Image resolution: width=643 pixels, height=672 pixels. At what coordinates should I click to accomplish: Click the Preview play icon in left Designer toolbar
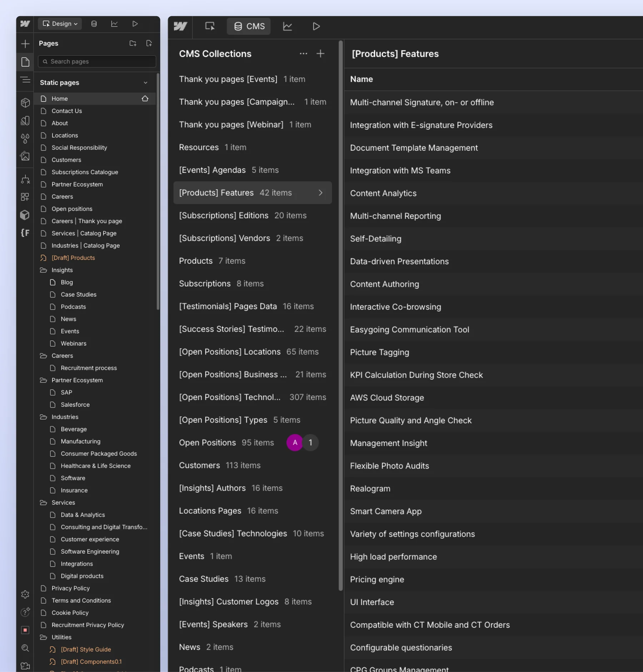coord(135,24)
